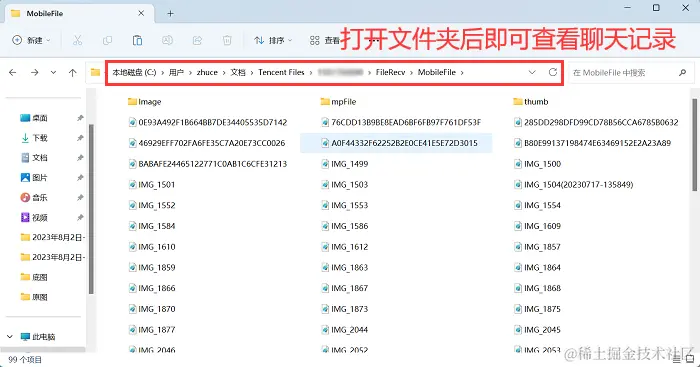Select file IMG_1500
Image resolution: width=700 pixels, height=367 pixels.
538,164
